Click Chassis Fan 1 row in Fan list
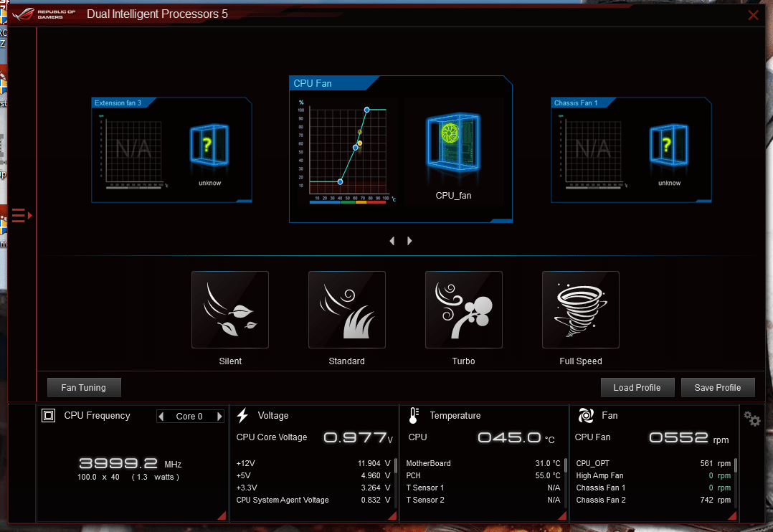The image size is (773, 532). (x=653, y=488)
